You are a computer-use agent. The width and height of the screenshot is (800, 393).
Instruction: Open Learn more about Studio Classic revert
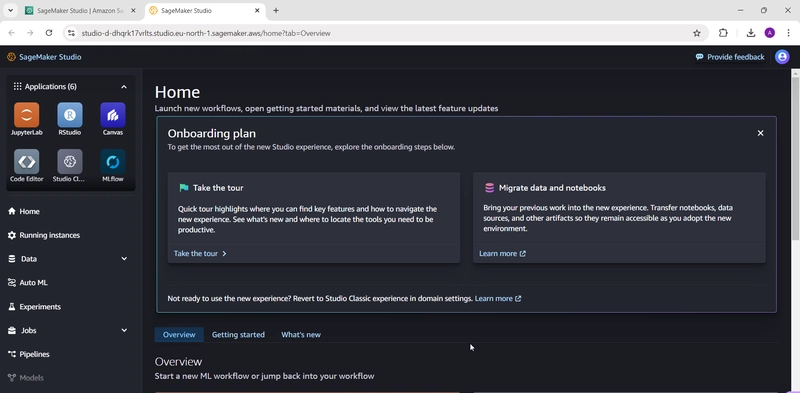498,299
